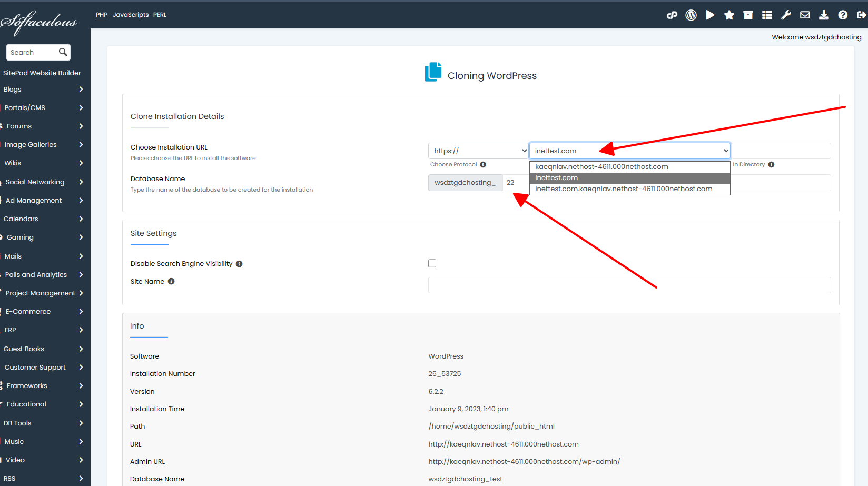Open settings via the wrench icon
Viewport: 868px width, 486px height.
tap(786, 15)
